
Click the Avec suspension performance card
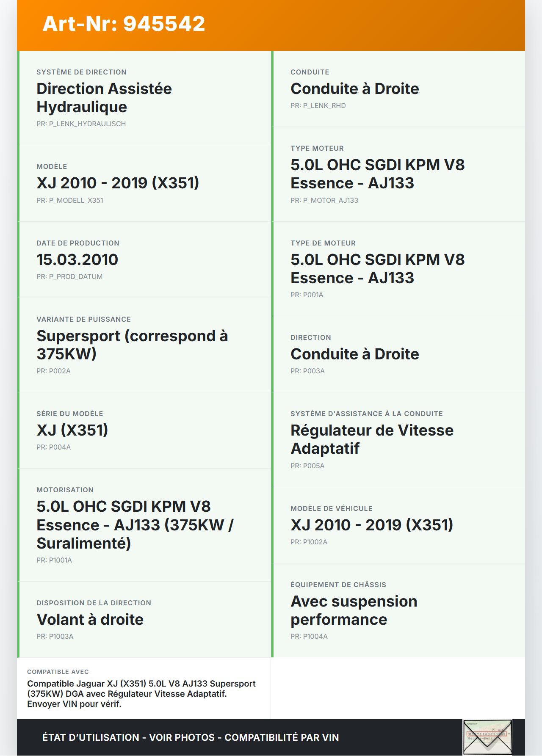[x=399, y=610]
